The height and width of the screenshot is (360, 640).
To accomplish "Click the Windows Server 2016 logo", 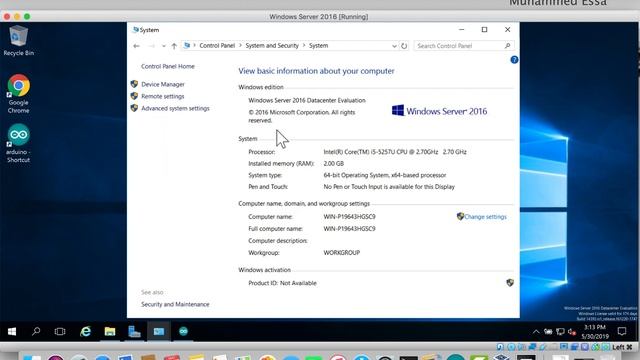I will point(439,111).
